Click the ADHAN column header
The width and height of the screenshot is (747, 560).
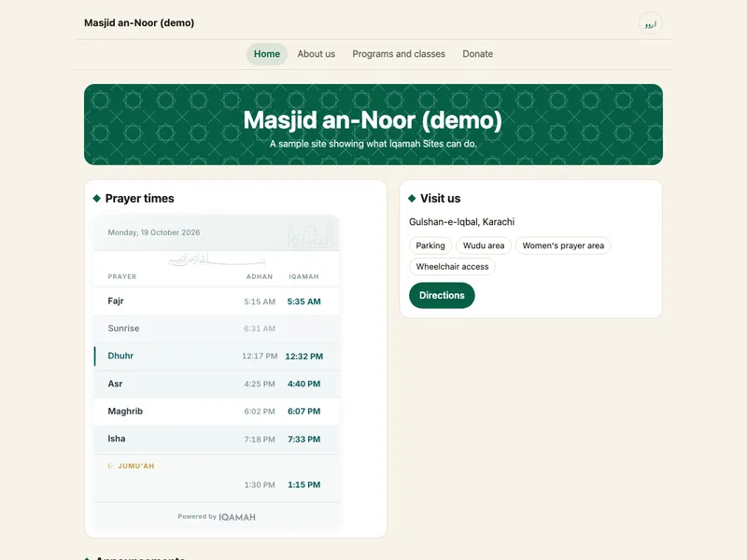[x=260, y=276]
